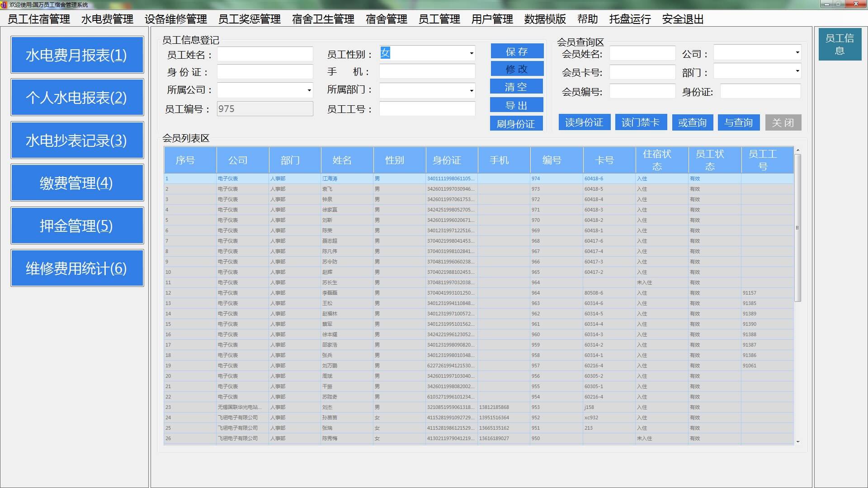Click the 员工姓名 input field
Viewport: 868px width, 488px height.
click(x=264, y=53)
